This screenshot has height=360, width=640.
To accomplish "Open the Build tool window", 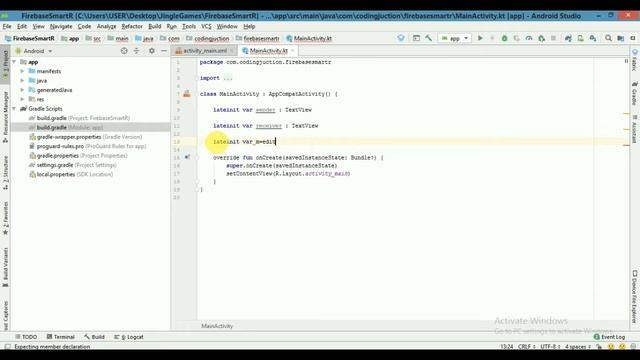I will [94, 337].
